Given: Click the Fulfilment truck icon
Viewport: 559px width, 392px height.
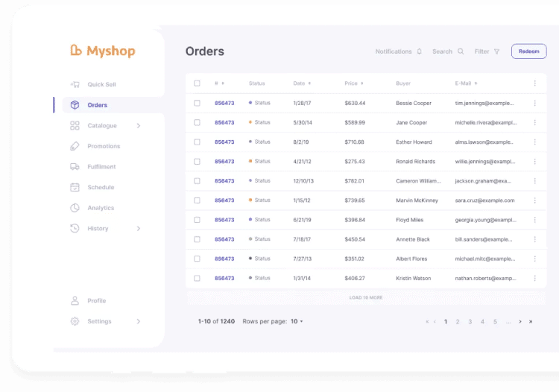Looking at the screenshot, I should click(75, 167).
